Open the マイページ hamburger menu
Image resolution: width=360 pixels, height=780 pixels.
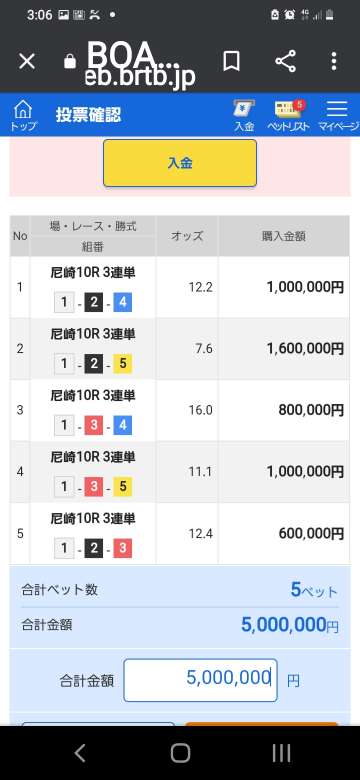tap(339, 115)
